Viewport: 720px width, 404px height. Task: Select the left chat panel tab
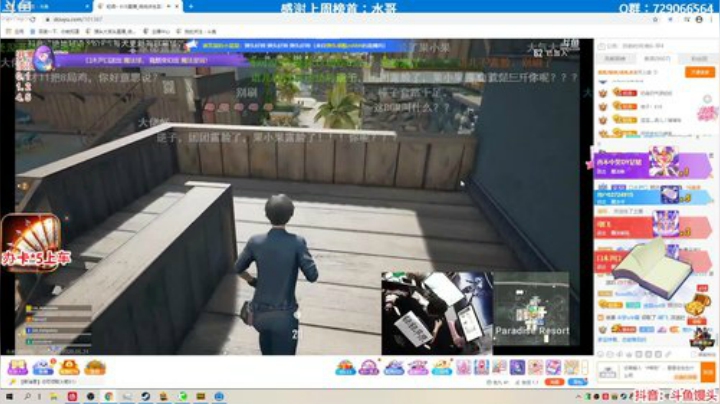pyautogui.click(x=615, y=59)
